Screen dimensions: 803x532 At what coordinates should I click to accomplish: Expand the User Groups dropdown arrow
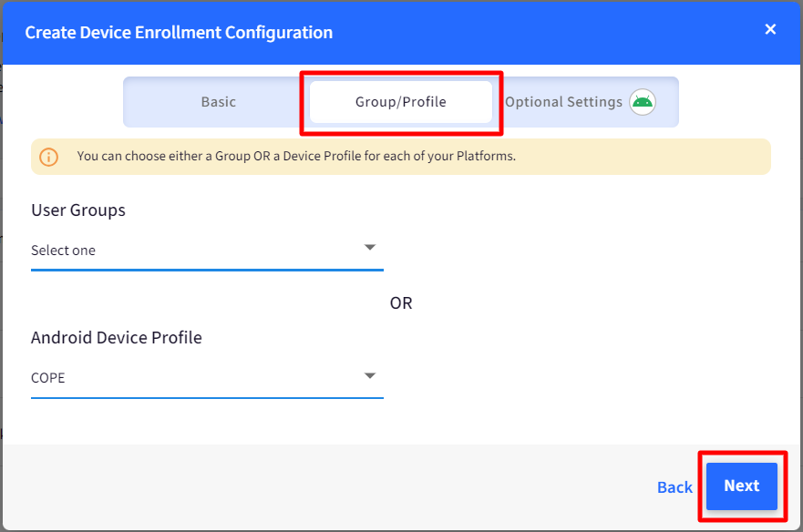coord(370,248)
